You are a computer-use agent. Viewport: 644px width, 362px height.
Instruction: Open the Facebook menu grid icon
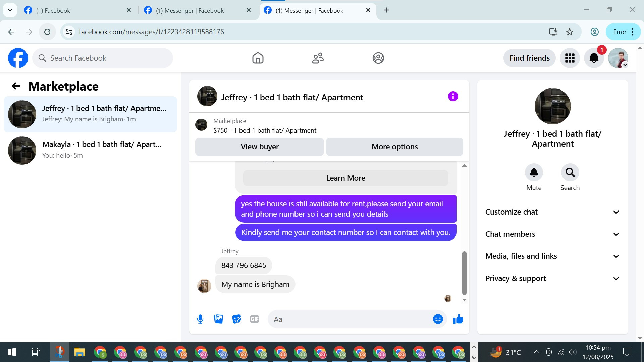(x=570, y=58)
